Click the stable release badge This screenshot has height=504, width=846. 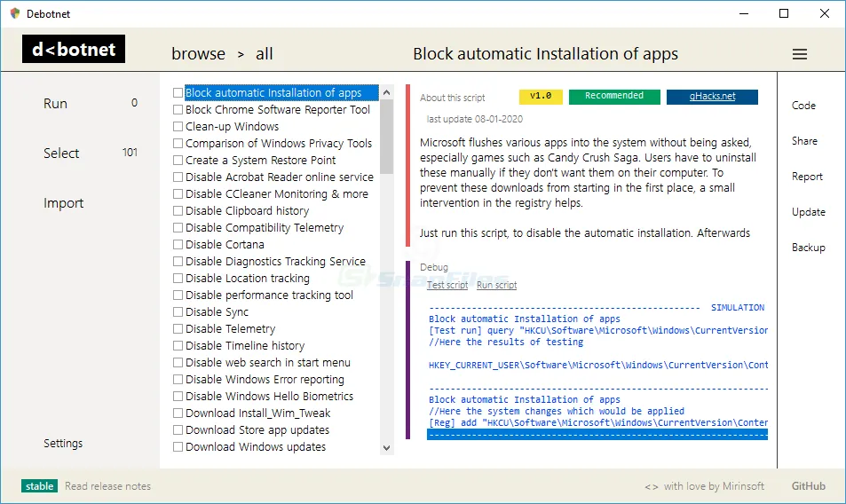[39, 486]
